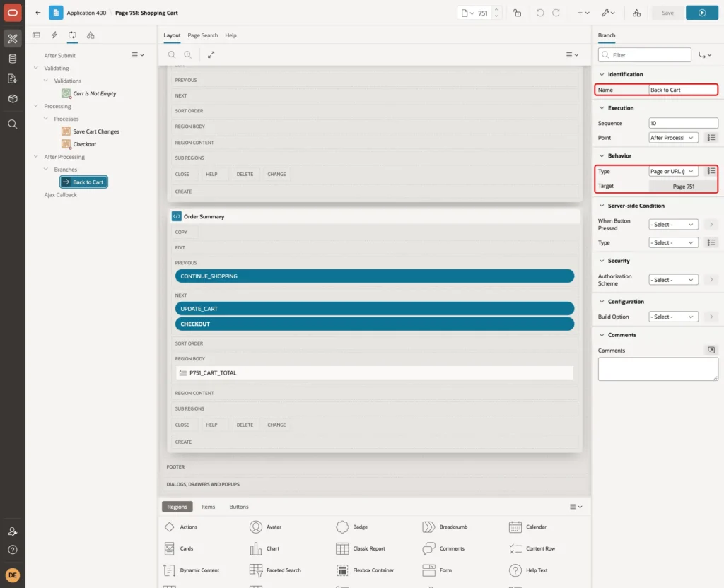Click the CONTINUE_SHOPPING button in layout
The height and width of the screenshot is (588, 724).
(x=375, y=276)
